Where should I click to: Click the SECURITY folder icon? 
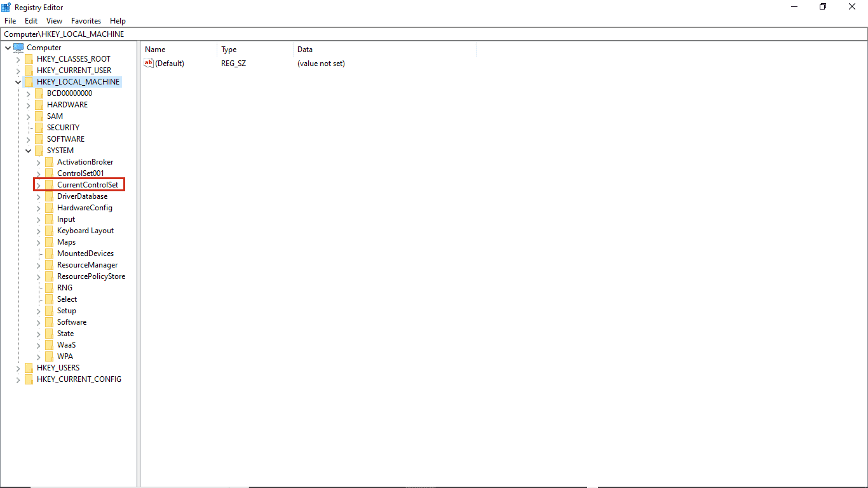coord(39,128)
